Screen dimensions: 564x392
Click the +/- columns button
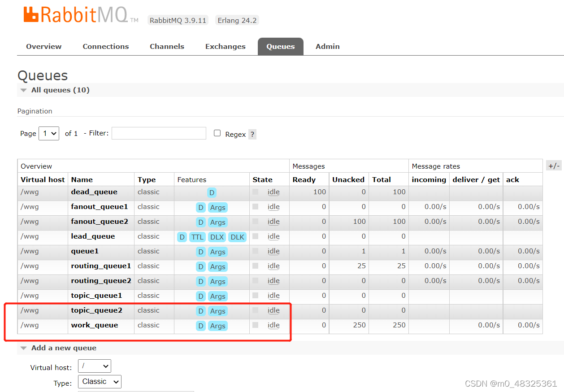[x=554, y=166]
